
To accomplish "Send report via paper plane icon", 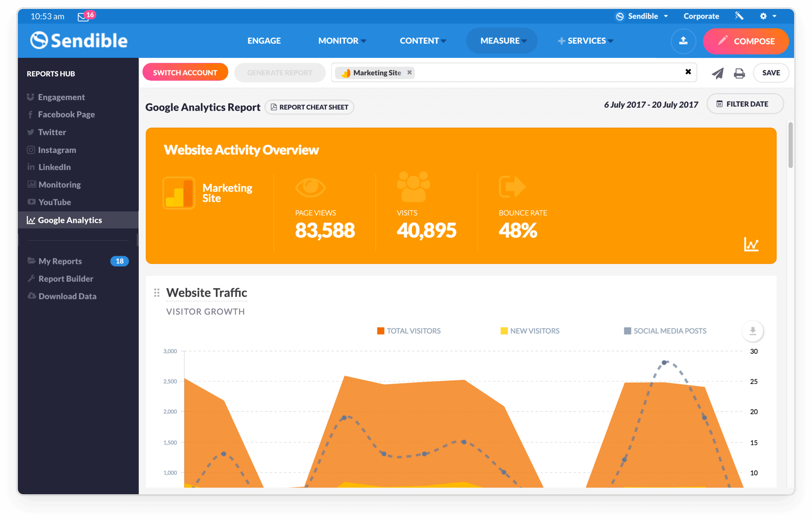I will [717, 73].
